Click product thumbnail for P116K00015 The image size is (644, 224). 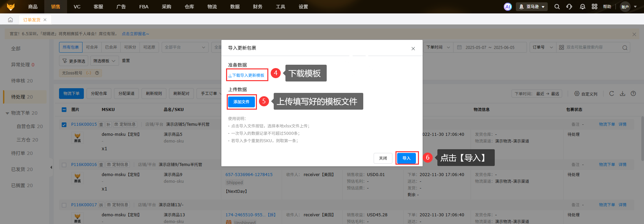pyautogui.click(x=77, y=137)
